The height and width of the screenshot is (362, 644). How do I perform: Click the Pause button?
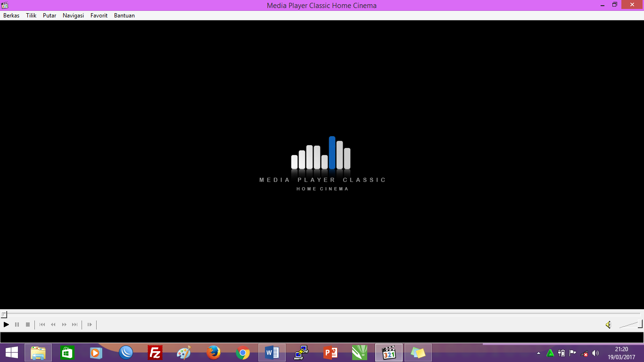[x=17, y=325]
